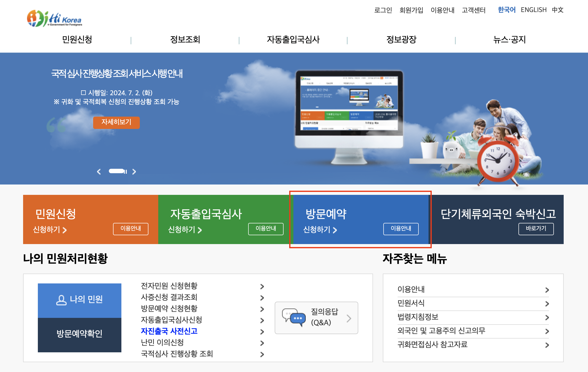Open the 자동출입국심사 main menu
Viewport: 588px width, 372px height.
[x=293, y=39]
